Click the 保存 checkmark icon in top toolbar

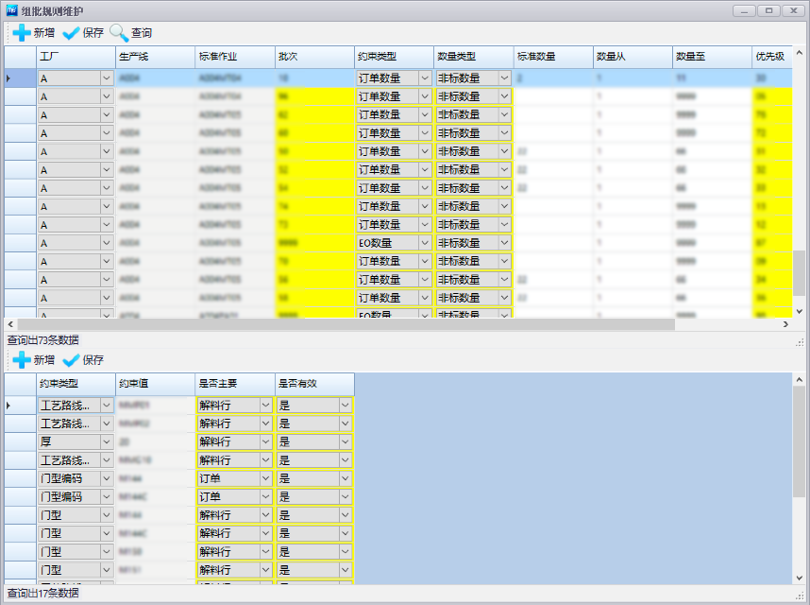pos(71,32)
